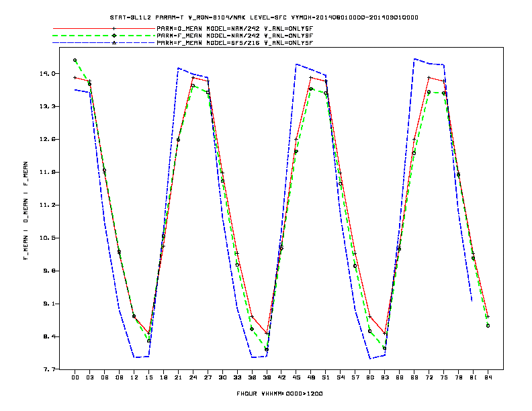This screenshot has height=411, width=532.
Task: Click x-axis forecast hour label 84
Action: point(488,377)
